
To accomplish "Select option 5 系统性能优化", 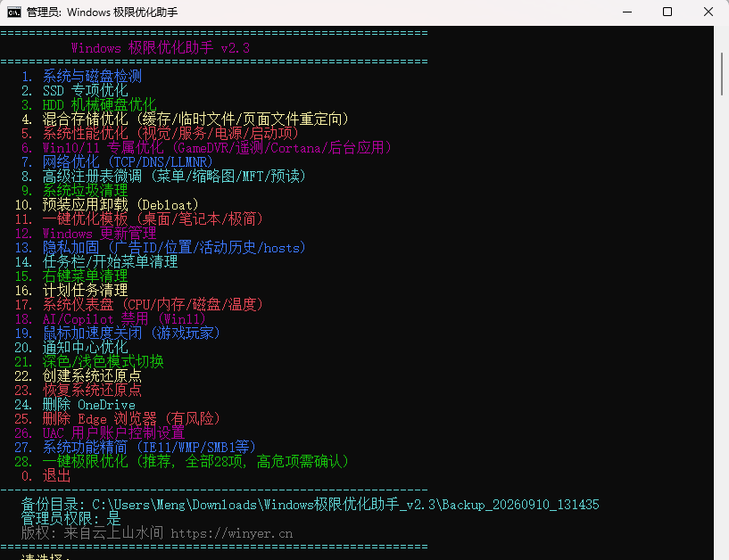I will pos(160,134).
